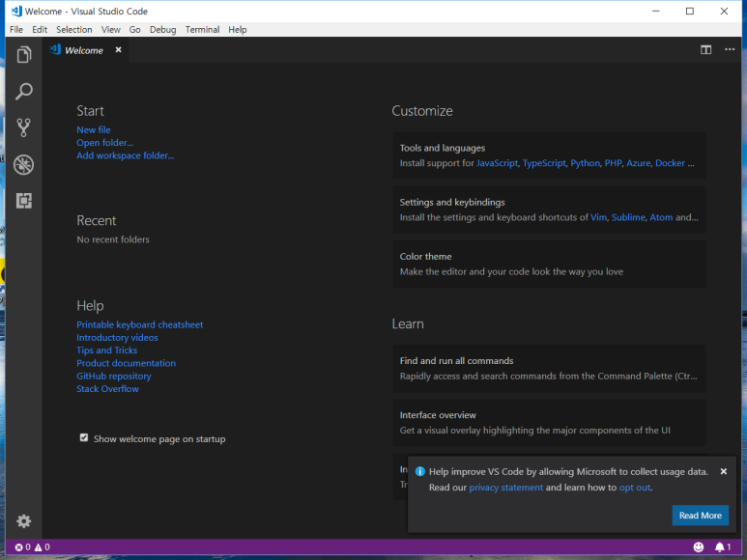Open the Selection menu
747x560 pixels.
click(x=73, y=30)
